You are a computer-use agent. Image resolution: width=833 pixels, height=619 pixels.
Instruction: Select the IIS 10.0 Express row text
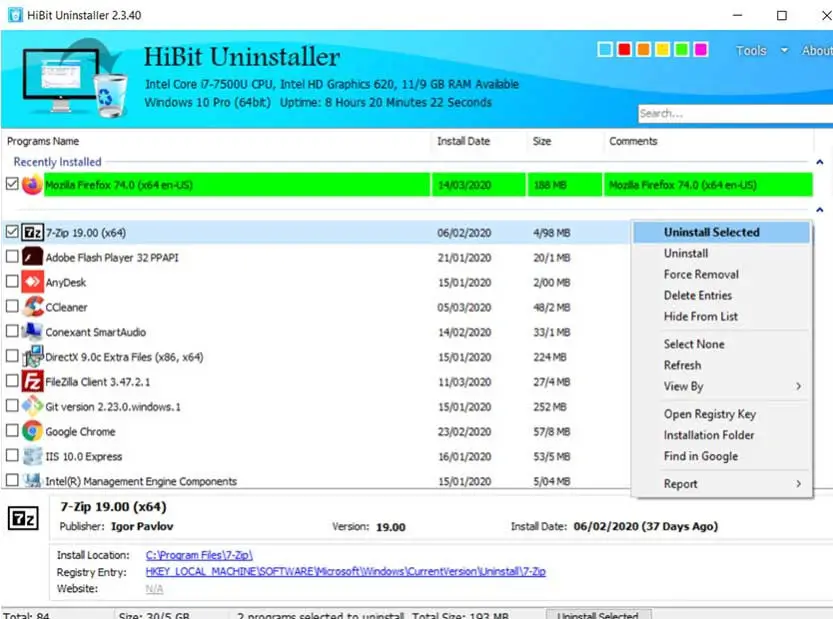pos(83,456)
